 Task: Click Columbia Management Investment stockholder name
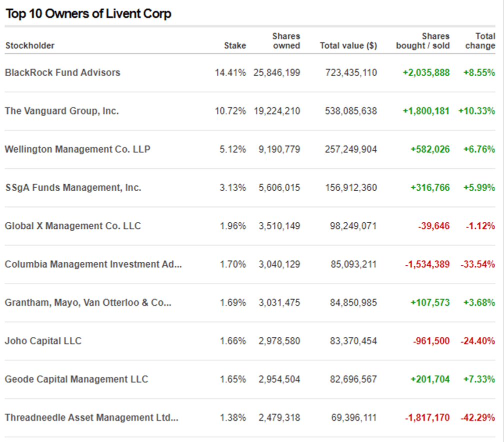coord(93,264)
